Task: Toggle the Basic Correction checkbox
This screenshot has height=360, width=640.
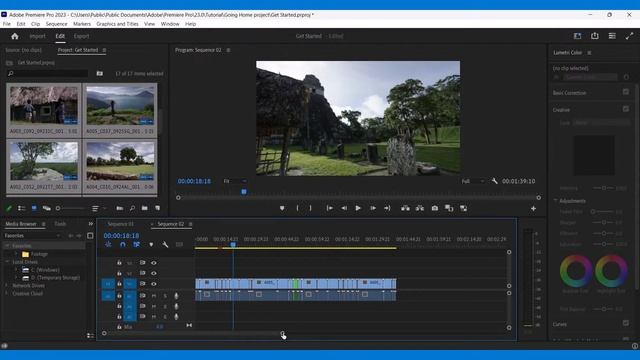Action: (x=626, y=92)
